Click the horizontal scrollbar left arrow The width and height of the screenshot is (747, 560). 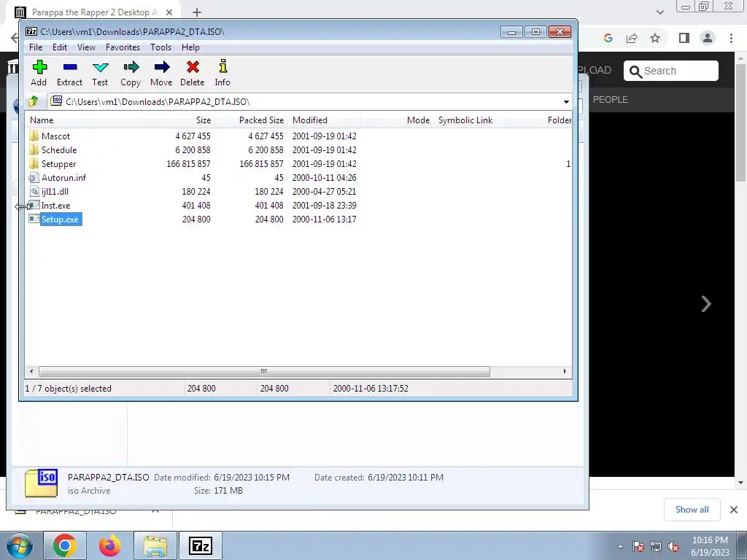[31, 371]
